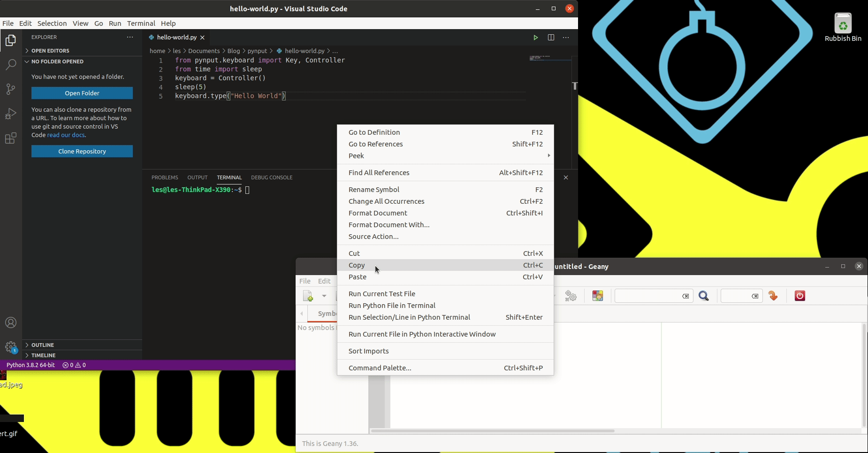Select the Terminal panel tab
The image size is (868, 453).
pyautogui.click(x=229, y=177)
